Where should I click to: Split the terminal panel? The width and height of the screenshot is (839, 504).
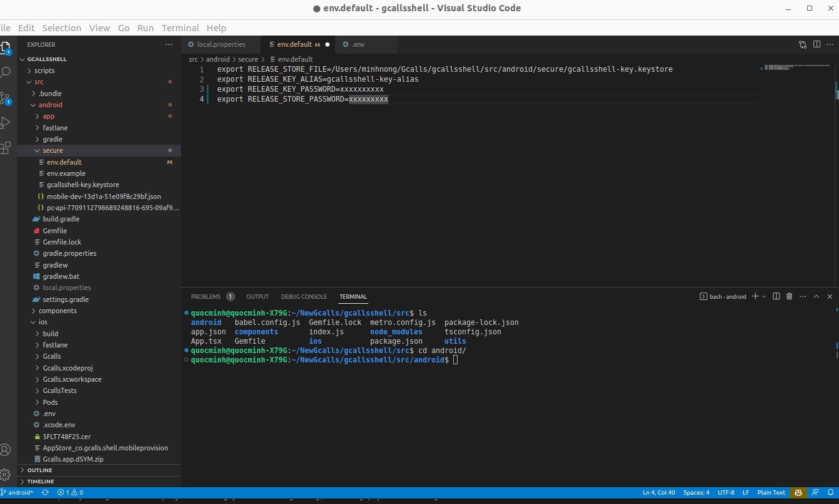pyautogui.click(x=777, y=297)
